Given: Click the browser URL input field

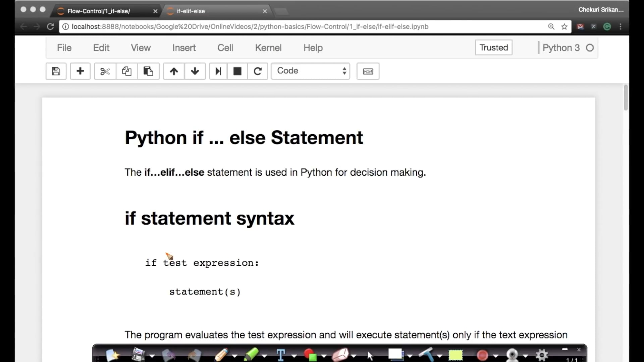Looking at the screenshot, I should (x=307, y=26).
